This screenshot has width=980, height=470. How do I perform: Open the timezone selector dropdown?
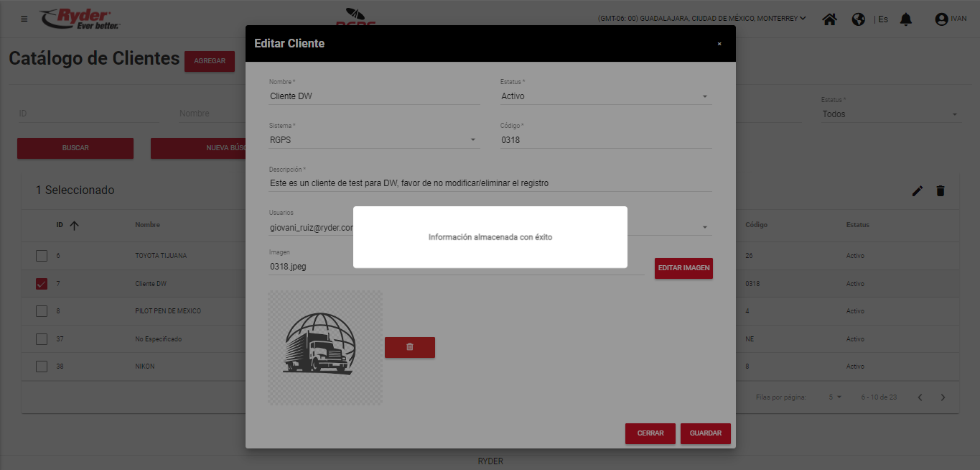pyautogui.click(x=701, y=19)
